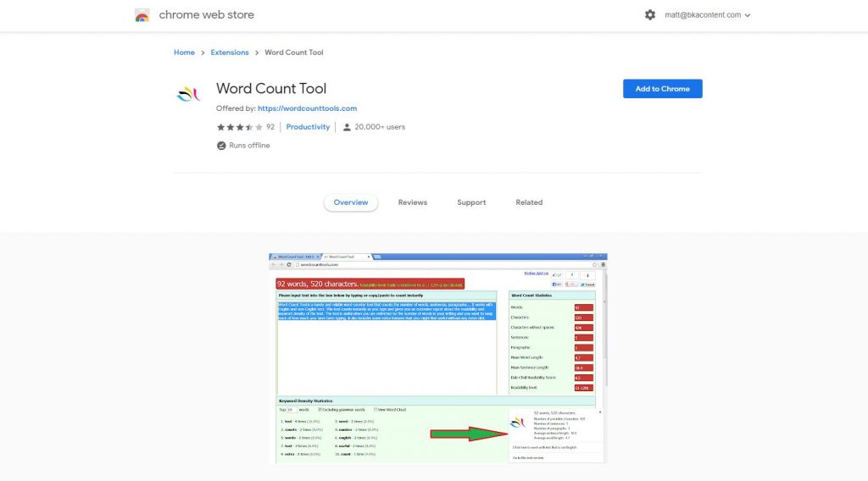Screen dimensions: 868x481
Task: Click the Runs offline checkmark icon
Action: (x=221, y=146)
